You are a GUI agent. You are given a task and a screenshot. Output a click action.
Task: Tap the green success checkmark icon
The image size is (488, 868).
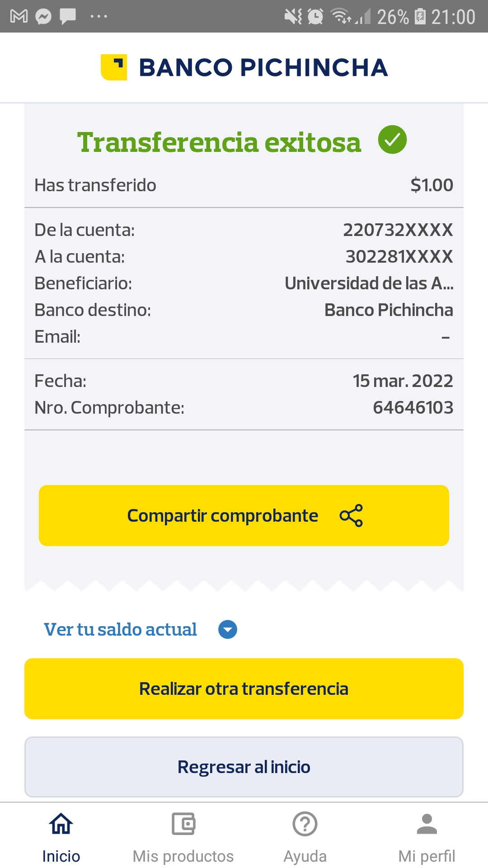(392, 140)
